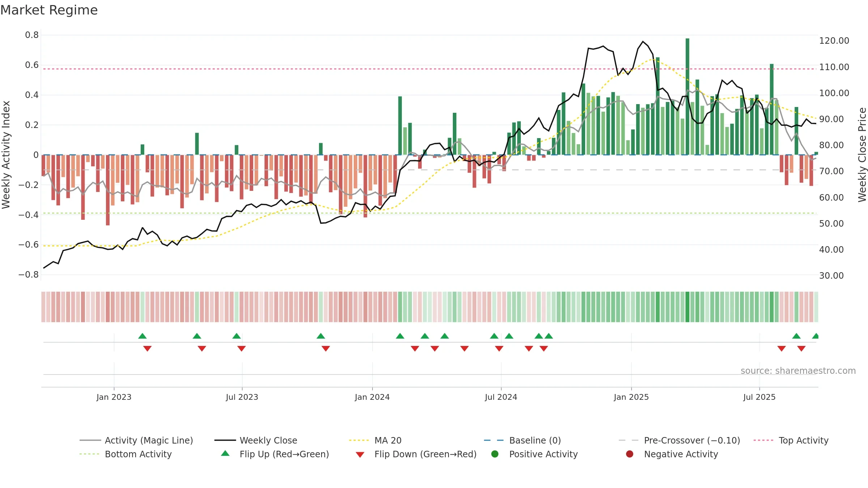Select the first red flip-down marker after Jan 2023
The image size is (868, 488).
(x=147, y=348)
